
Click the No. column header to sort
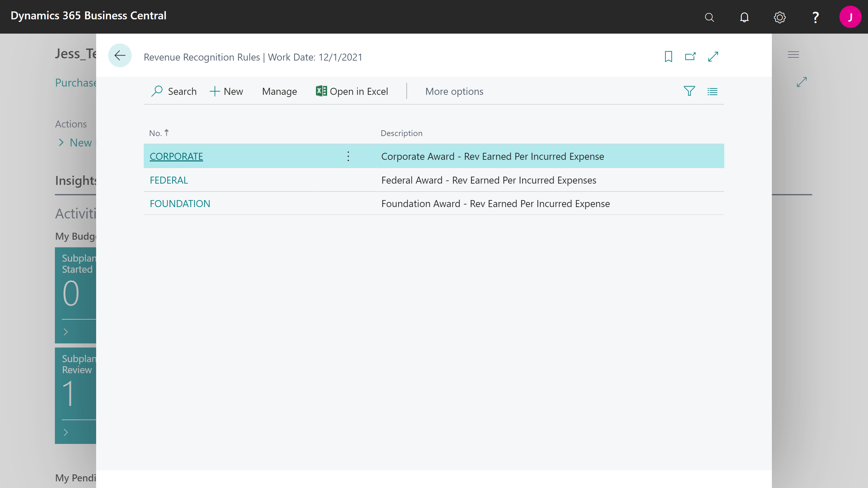click(160, 133)
